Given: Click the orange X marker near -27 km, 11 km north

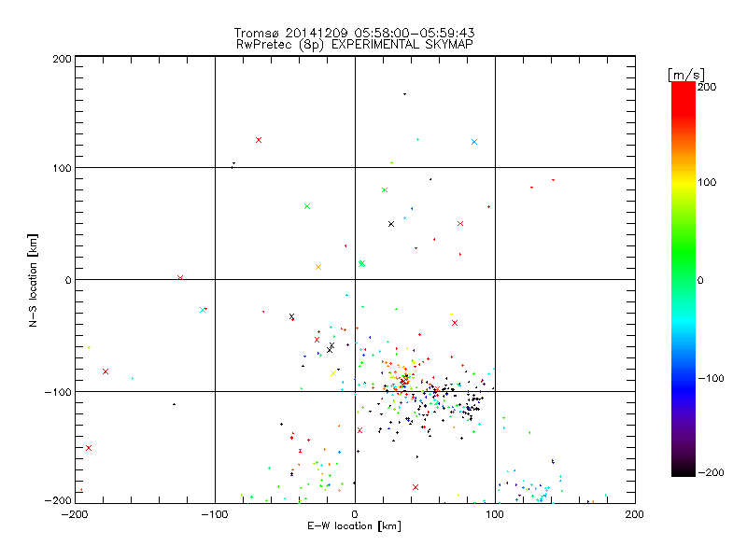Looking at the screenshot, I should (318, 267).
